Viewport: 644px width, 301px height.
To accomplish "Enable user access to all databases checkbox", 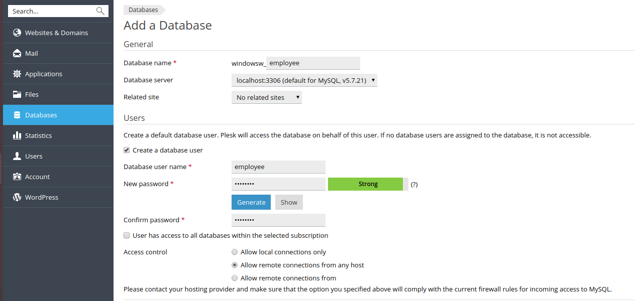I will click(127, 235).
